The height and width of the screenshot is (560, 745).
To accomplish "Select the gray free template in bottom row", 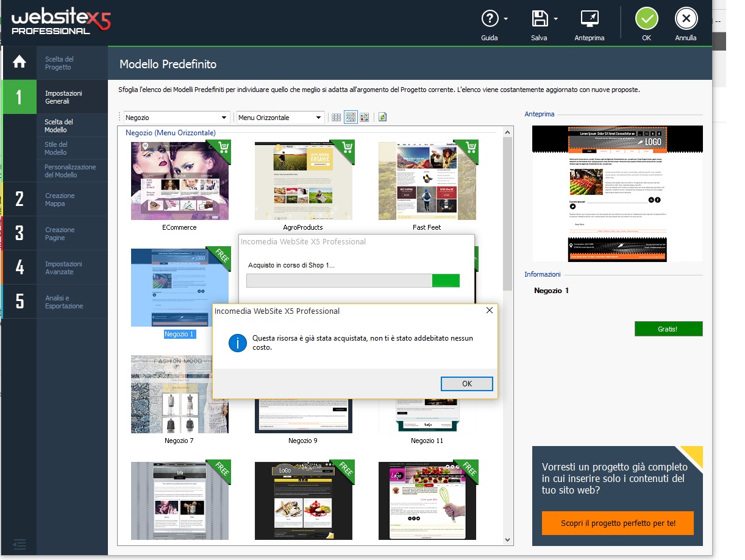I will pyautogui.click(x=180, y=501).
